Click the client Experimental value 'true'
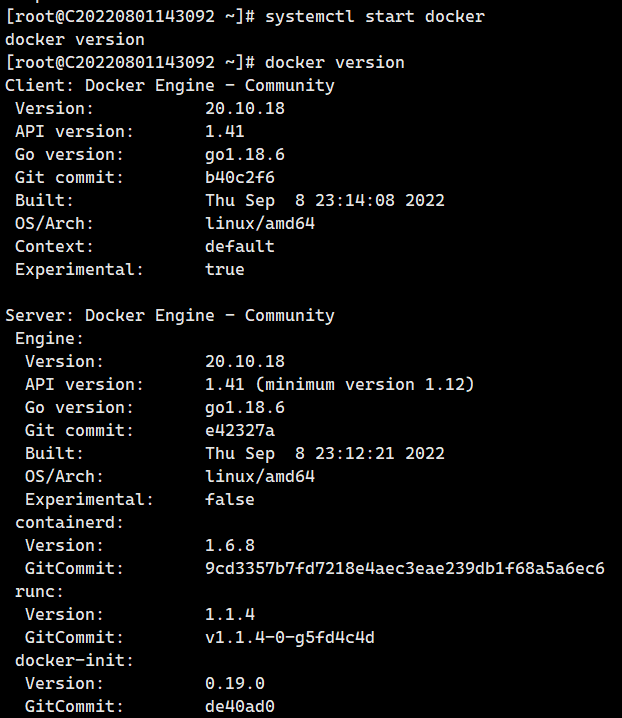The image size is (622, 718). [x=224, y=269]
